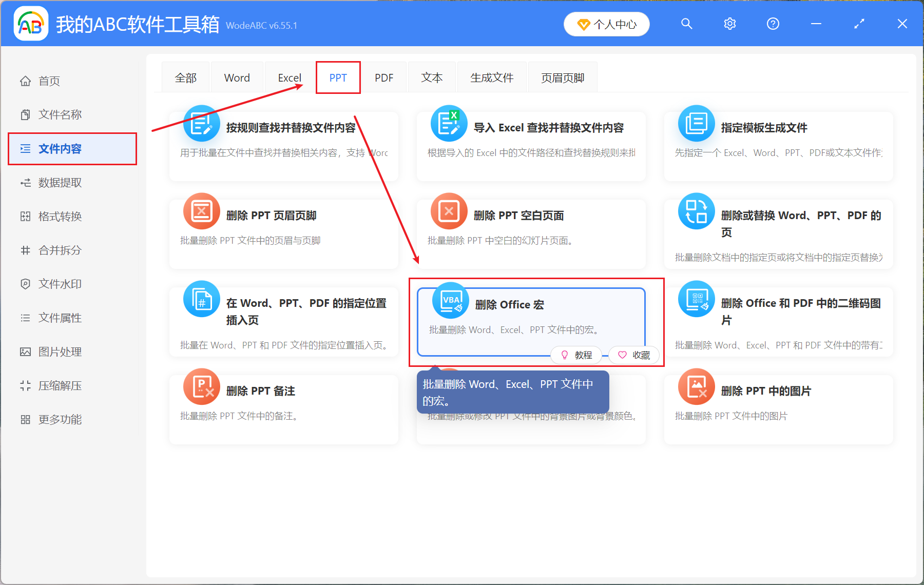This screenshot has height=585, width=924.
Task: Click the help question mark icon
Action: [773, 24]
